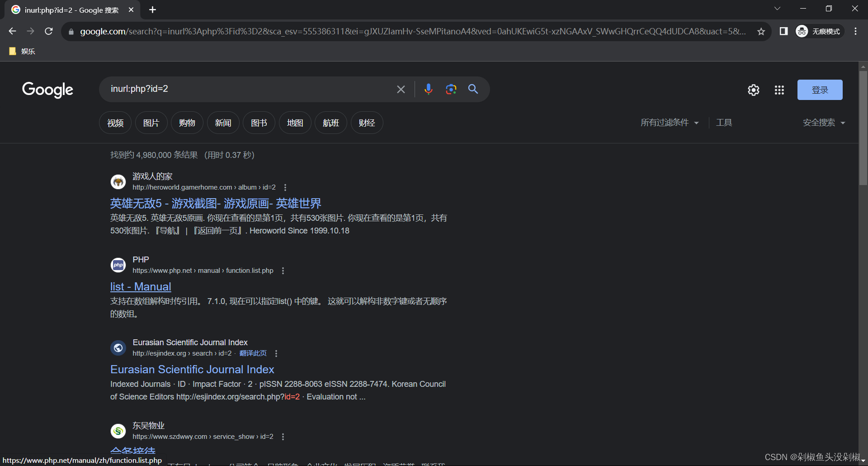Click the Google logo
The width and height of the screenshot is (868, 466).
pos(47,90)
